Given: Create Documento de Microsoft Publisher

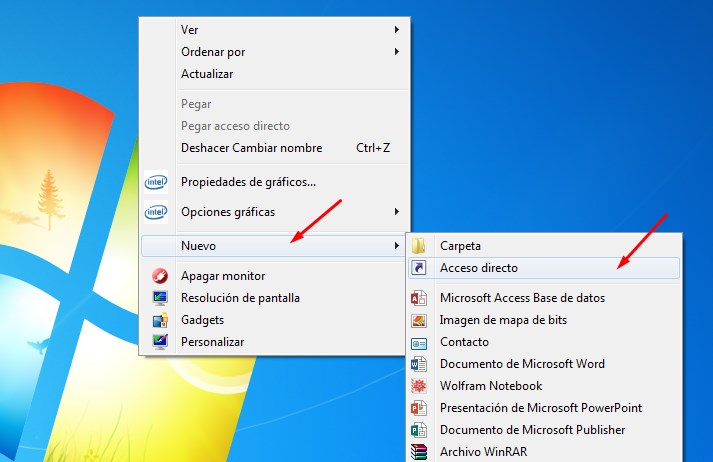Looking at the screenshot, I should [544, 430].
